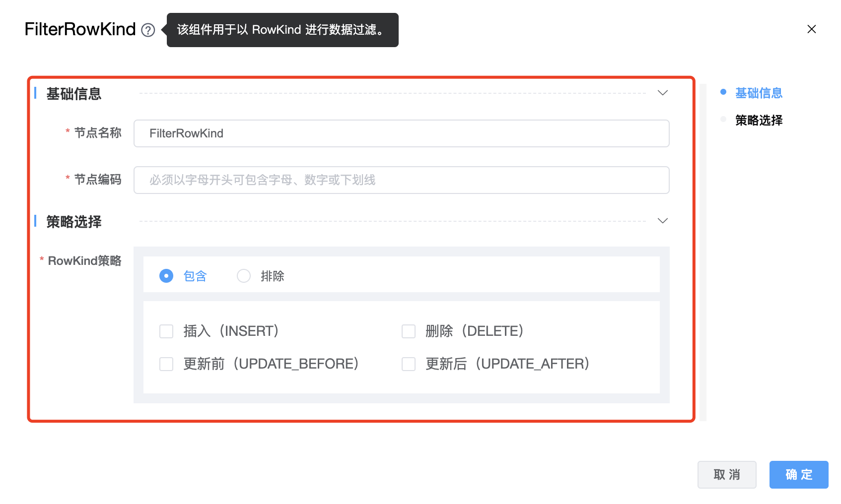841x504 pixels.
Task: Check the 删除 (DELETE) checkbox
Action: pyautogui.click(x=409, y=331)
